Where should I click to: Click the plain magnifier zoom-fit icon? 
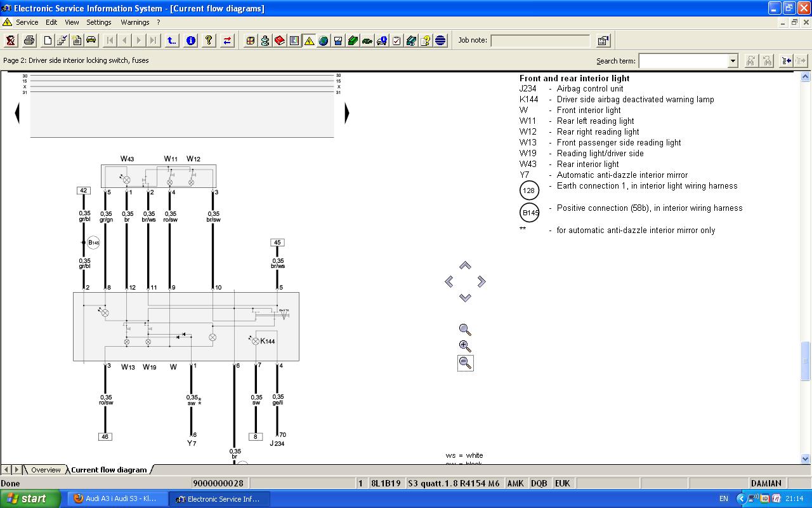pyautogui.click(x=465, y=330)
